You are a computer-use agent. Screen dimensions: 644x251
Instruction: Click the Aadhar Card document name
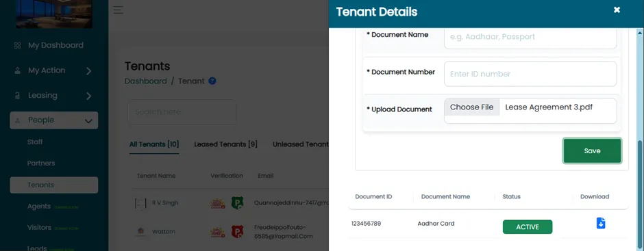tap(436, 224)
